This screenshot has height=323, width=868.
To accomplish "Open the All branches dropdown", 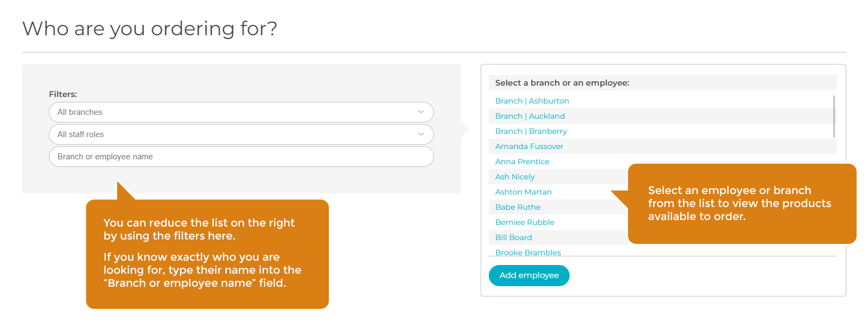I will 241,112.
